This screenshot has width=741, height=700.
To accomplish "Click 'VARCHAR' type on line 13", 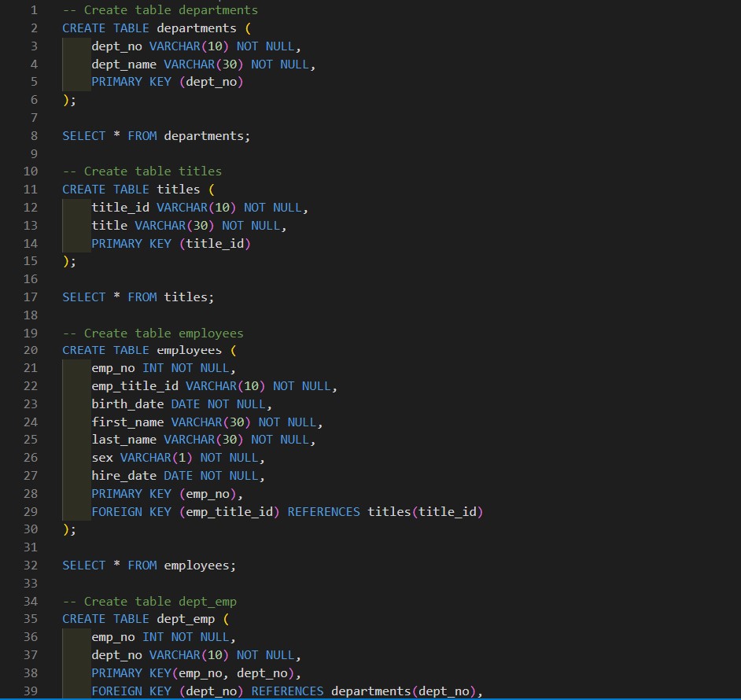I will (160, 226).
